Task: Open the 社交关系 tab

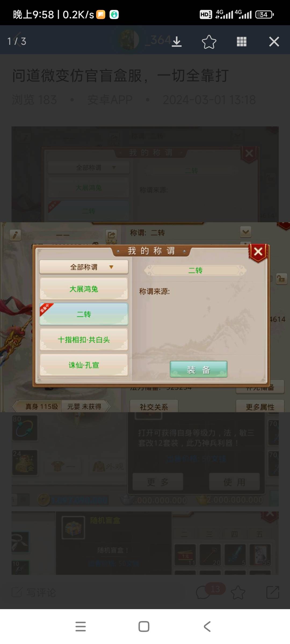Action: (x=154, y=407)
